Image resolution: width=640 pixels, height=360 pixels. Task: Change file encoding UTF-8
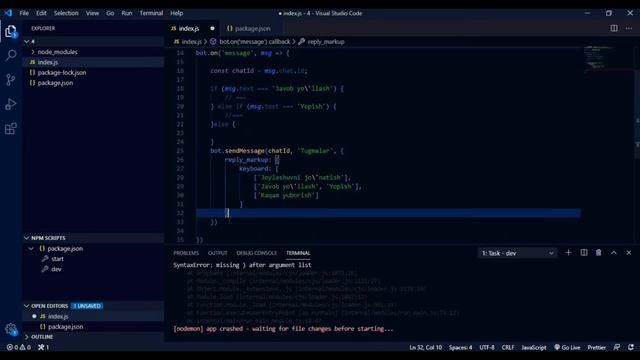click(487, 347)
